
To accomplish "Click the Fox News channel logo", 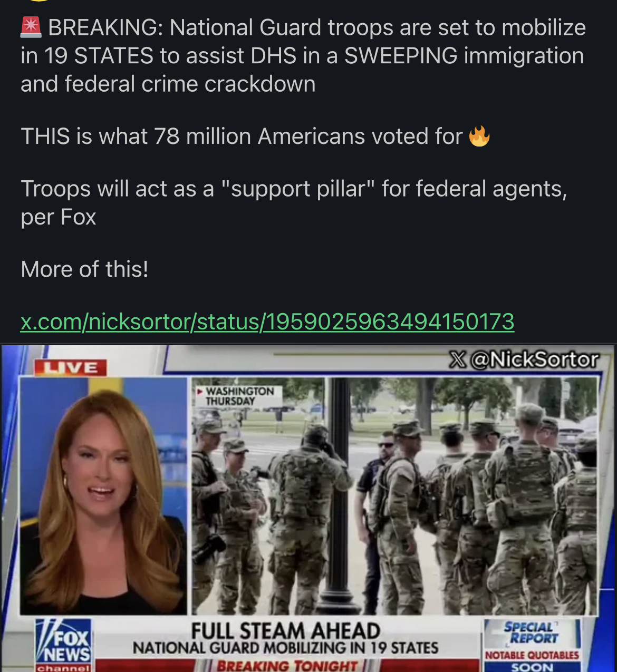I will pyautogui.click(x=64, y=646).
